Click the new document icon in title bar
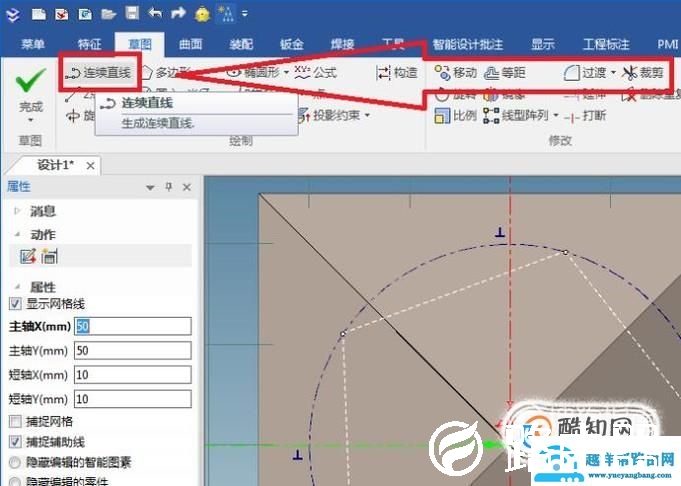Screen dimensions: 681x486 (x=39, y=14)
